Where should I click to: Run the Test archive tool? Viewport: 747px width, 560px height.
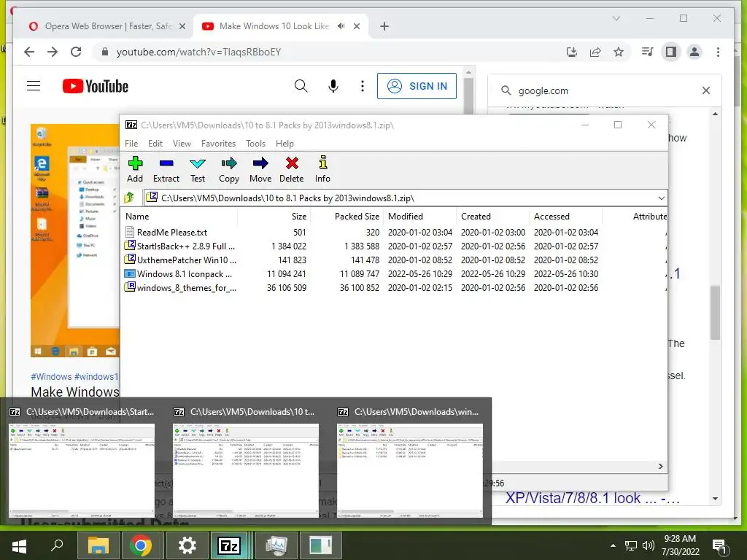tap(198, 169)
